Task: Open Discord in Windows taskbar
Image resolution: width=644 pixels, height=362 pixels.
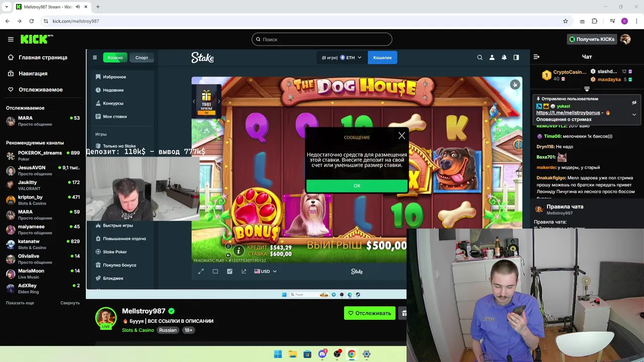Action: pos(323,354)
